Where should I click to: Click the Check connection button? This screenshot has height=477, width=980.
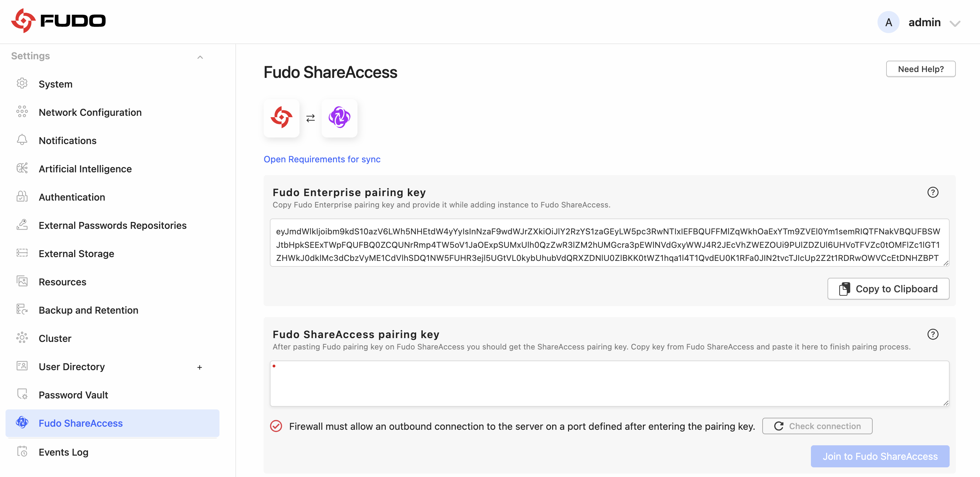coord(817,426)
